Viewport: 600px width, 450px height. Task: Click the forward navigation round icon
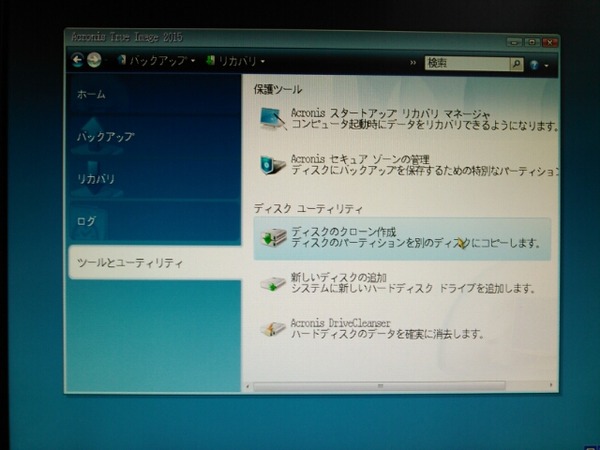point(94,60)
